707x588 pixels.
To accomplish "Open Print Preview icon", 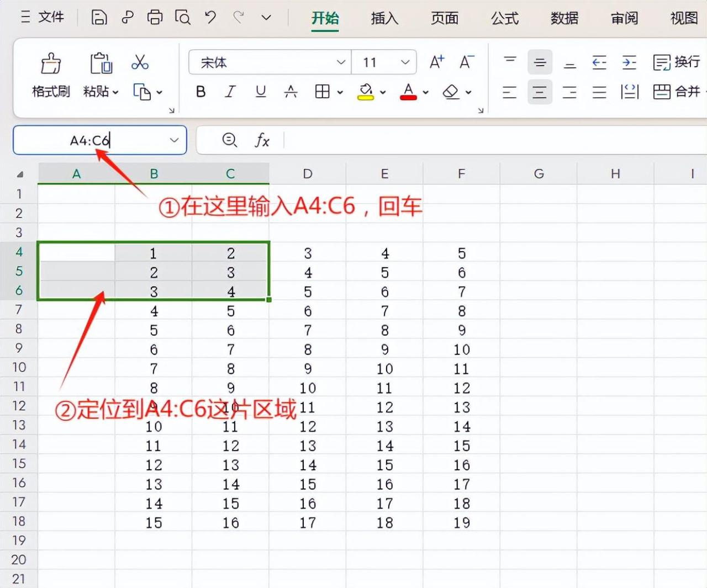I will [183, 18].
